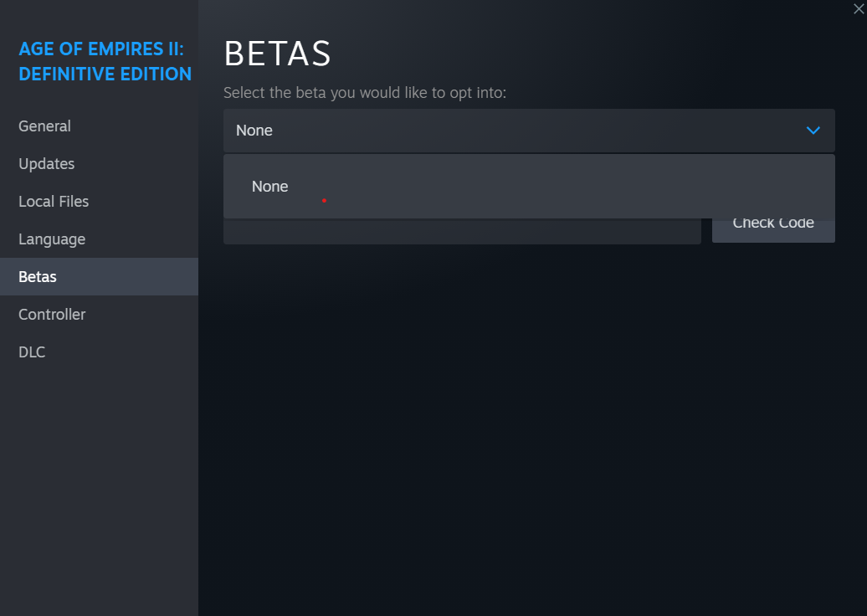Image resolution: width=867 pixels, height=616 pixels.
Task: Click the Age of Empires II title line
Action: pos(100,49)
